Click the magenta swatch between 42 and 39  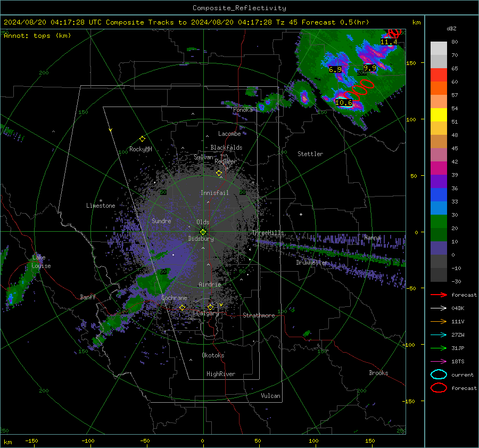439,168
